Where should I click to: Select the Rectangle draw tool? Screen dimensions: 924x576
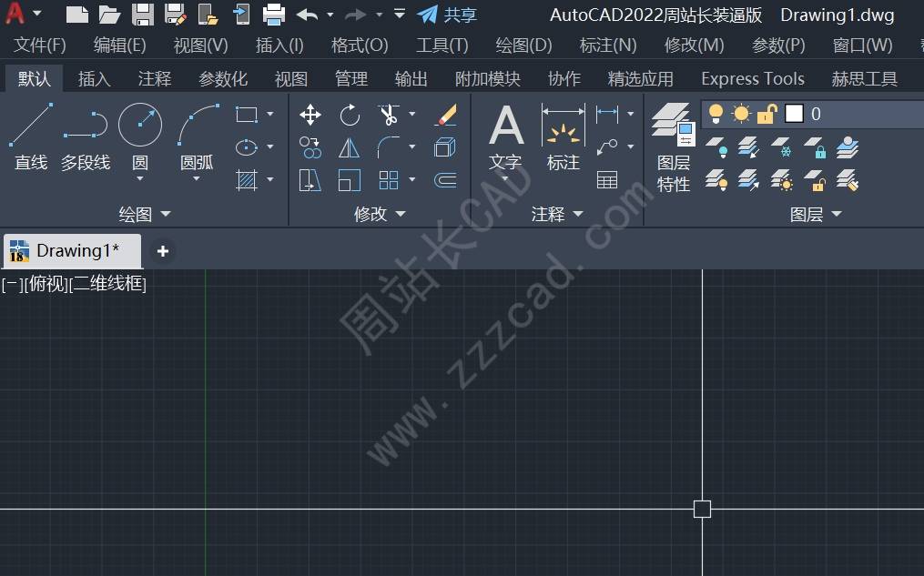[247, 115]
